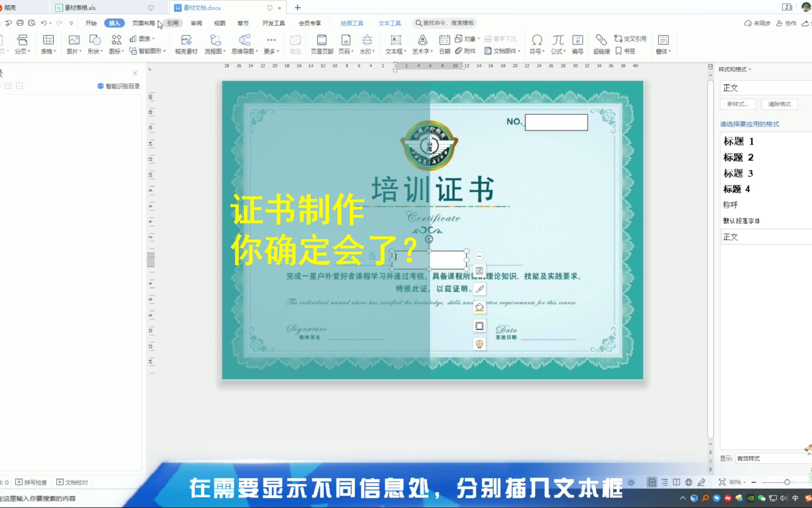Click the 交叉引用 cross-reference tool

pyautogui.click(x=630, y=39)
